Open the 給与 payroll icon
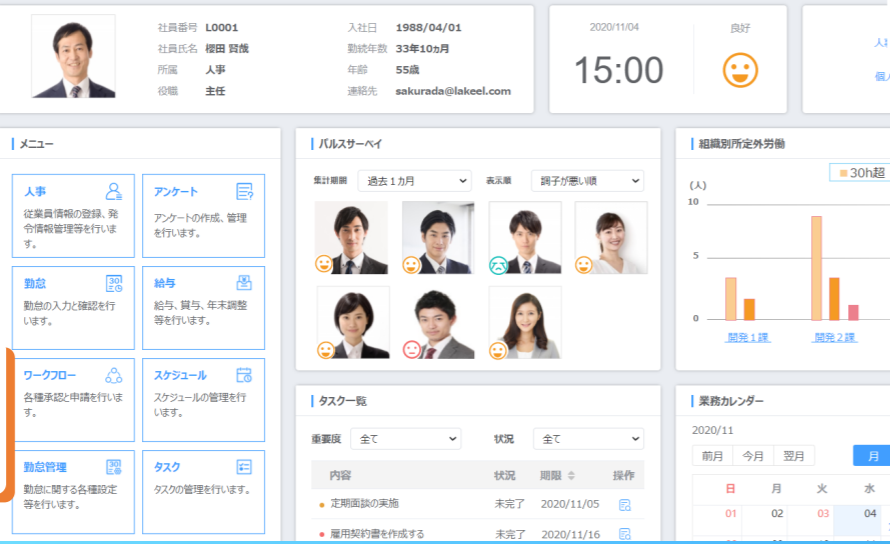The height and width of the screenshot is (544, 890). [244, 283]
